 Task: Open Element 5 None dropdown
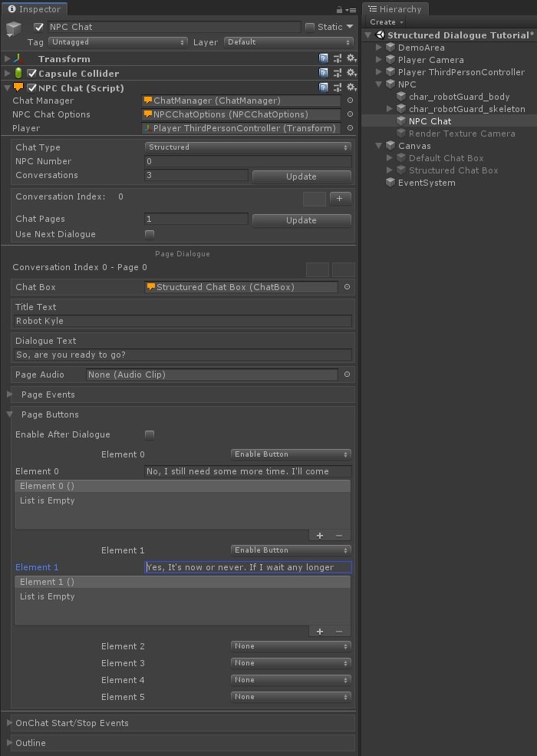click(291, 697)
